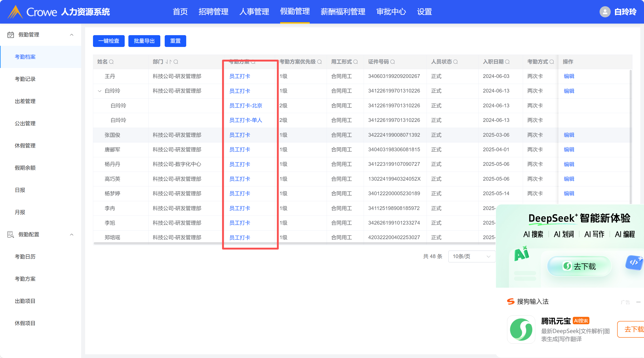Collapse the 假勤管理 sidebar group
The height and width of the screenshot is (358, 644).
point(71,35)
